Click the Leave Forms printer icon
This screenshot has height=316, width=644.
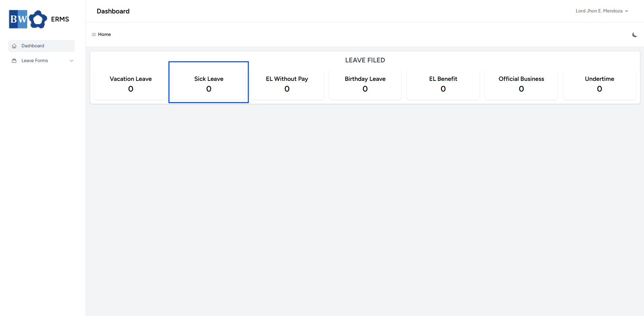click(14, 61)
